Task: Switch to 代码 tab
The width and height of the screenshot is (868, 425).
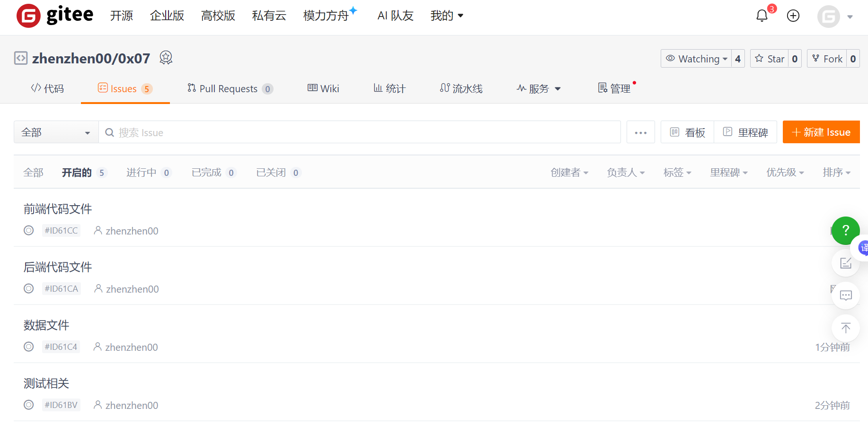Action: (x=47, y=88)
